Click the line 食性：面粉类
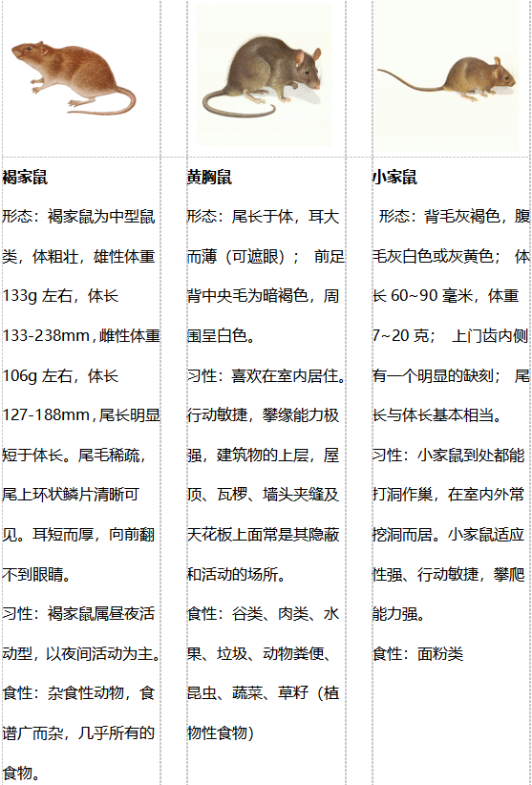The image size is (532, 785). [x=418, y=653]
